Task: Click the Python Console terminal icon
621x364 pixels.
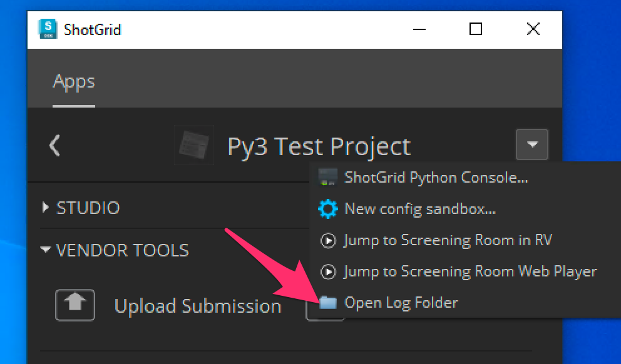Action: coord(328,177)
